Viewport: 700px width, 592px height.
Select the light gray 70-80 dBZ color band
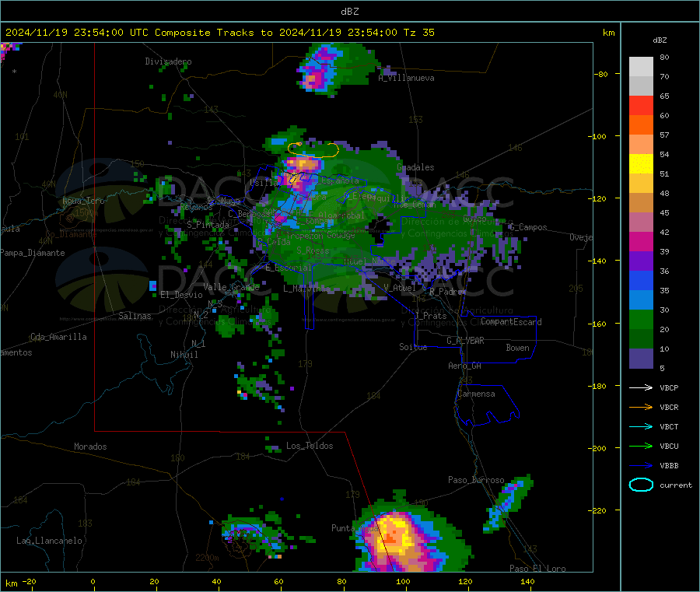click(641, 67)
